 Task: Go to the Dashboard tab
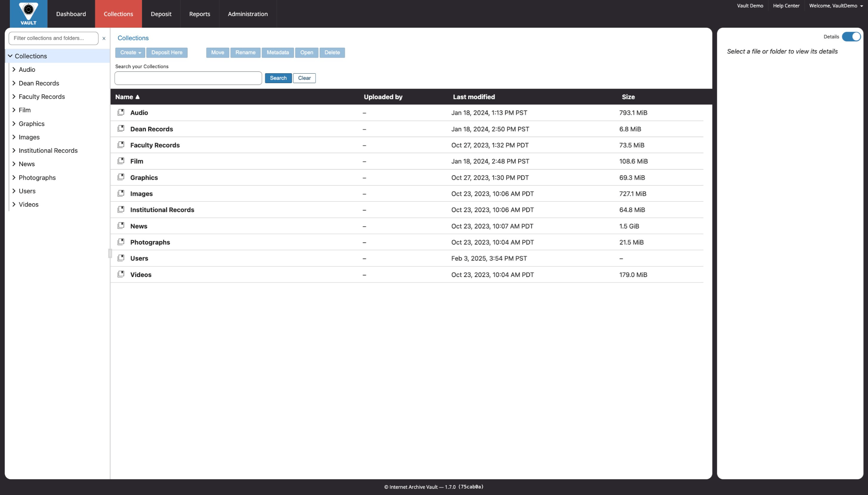[71, 14]
